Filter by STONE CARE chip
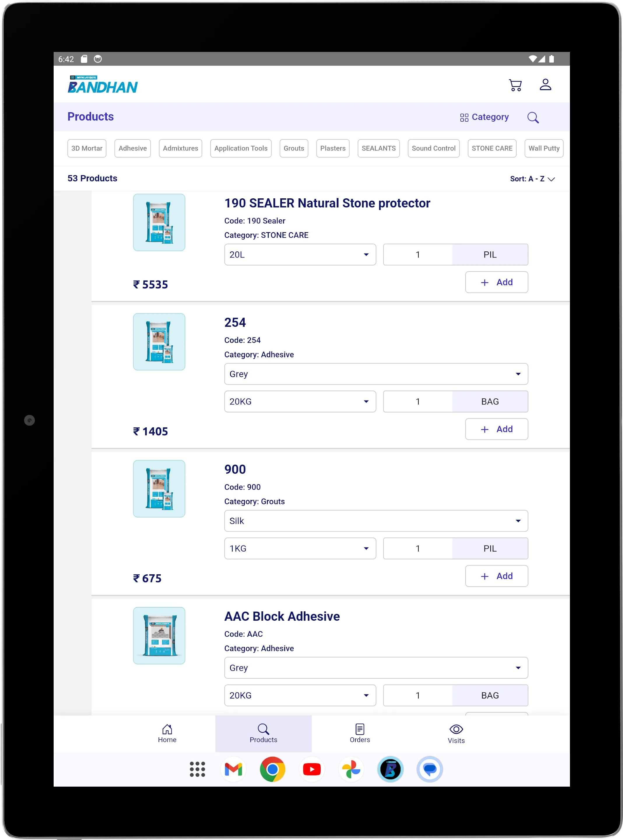 point(492,148)
